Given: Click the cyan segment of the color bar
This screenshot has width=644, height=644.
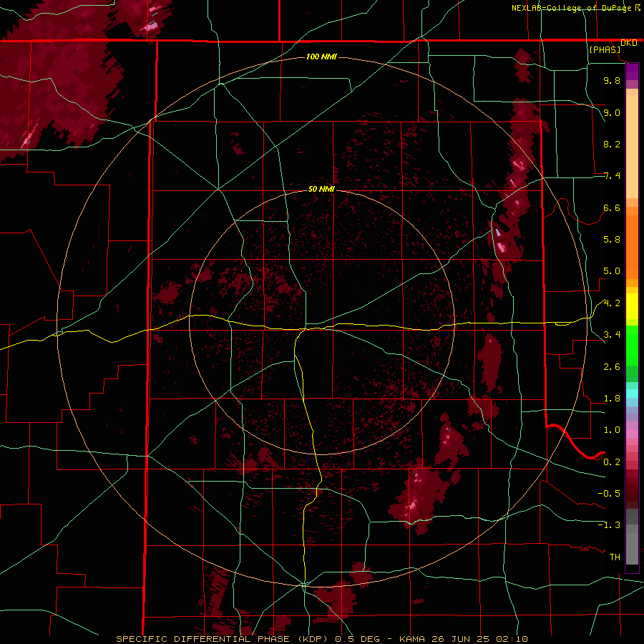Looking at the screenshot, I should [632, 394].
